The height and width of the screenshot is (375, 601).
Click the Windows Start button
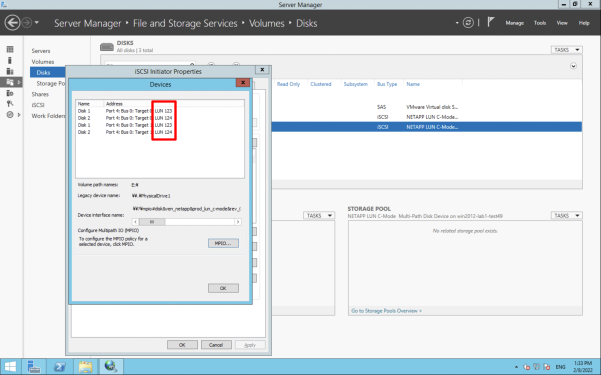click(10, 367)
